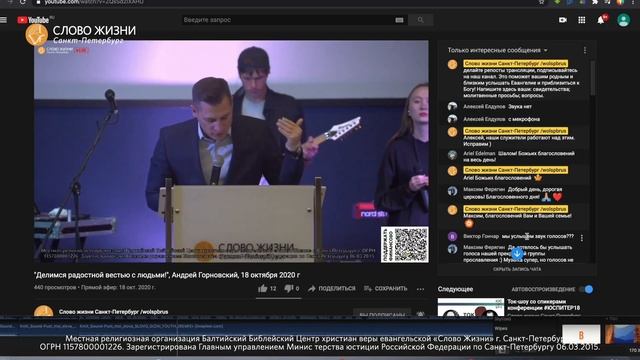This screenshot has width=640, height=360.
Task: Select the video title 'Делимся радостной вестью с людьми!'
Action: coord(167,275)
